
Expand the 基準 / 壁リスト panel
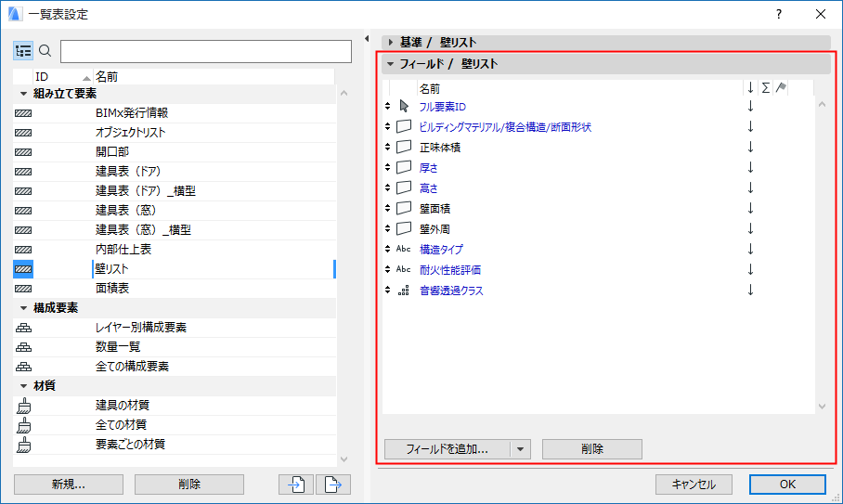pyautogui.click(x=391, y=42)
